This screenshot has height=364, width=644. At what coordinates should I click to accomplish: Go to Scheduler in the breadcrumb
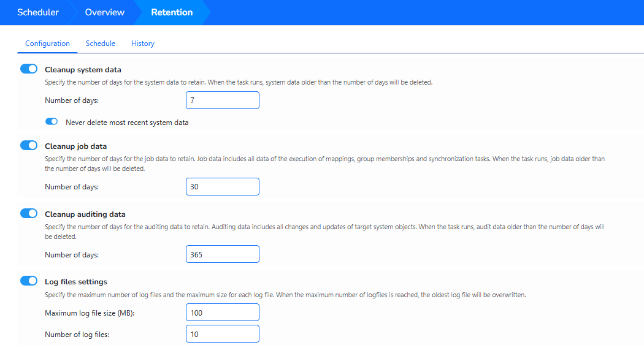[38, 12]
